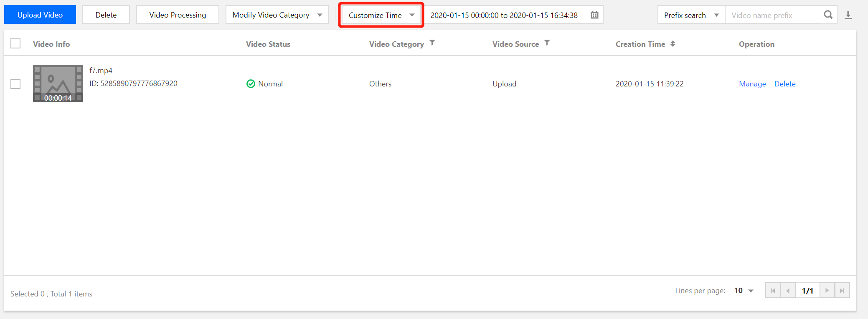Tick the checkbox for f7.mp4
Viewport: 868px width, 319px height.
[x=15, y=84]
